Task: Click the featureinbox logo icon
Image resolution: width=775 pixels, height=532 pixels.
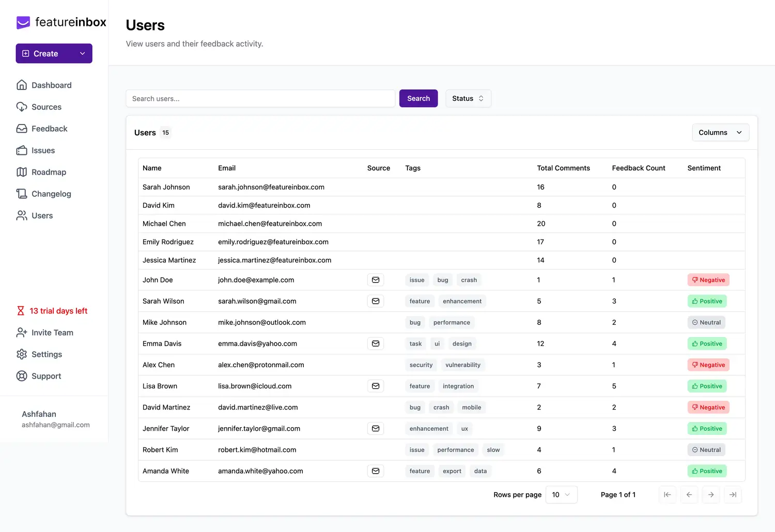Action: (x=23, y=22)
